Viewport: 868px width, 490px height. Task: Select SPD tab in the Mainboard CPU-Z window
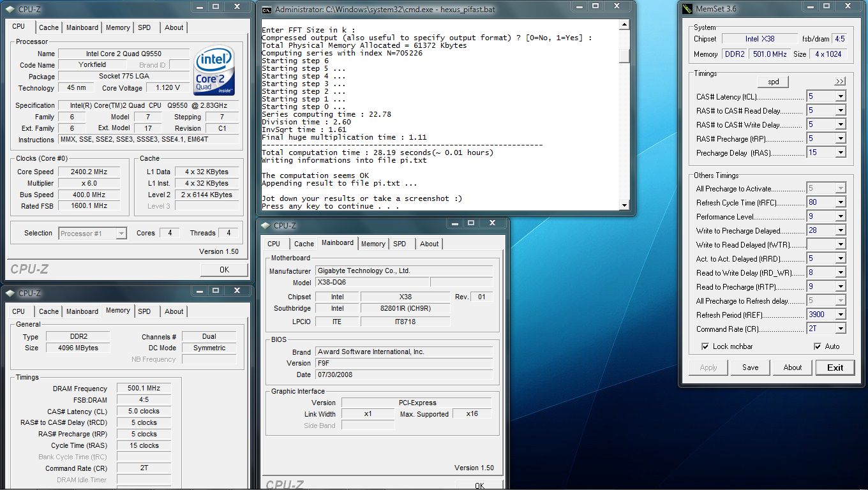pyautogui.click(x=400, y=244)
